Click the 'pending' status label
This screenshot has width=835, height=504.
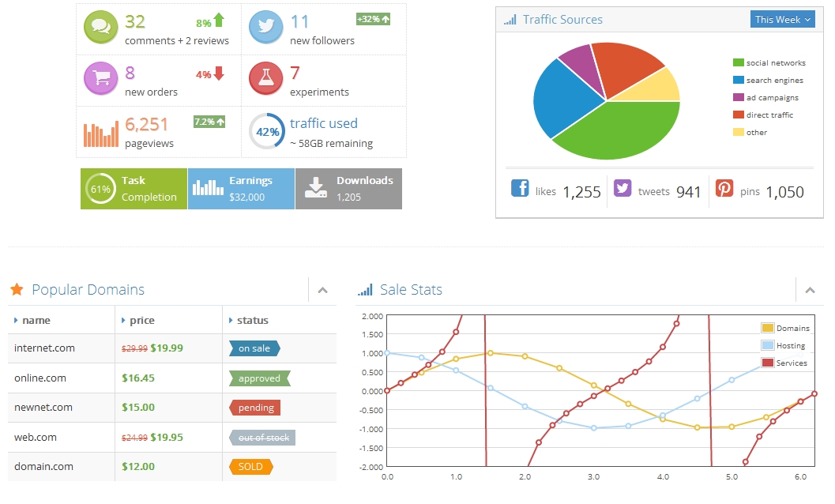(256, 408)
